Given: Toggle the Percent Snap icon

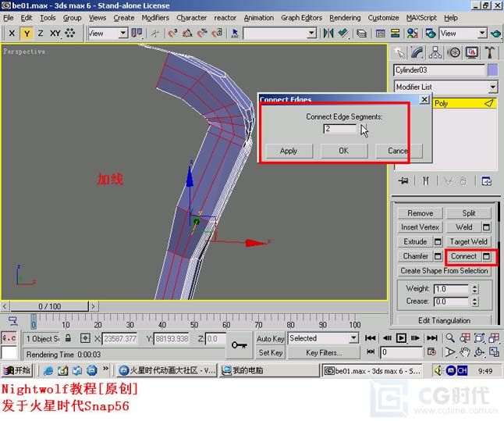Looking at the screenshot, I should click(202, 33).
